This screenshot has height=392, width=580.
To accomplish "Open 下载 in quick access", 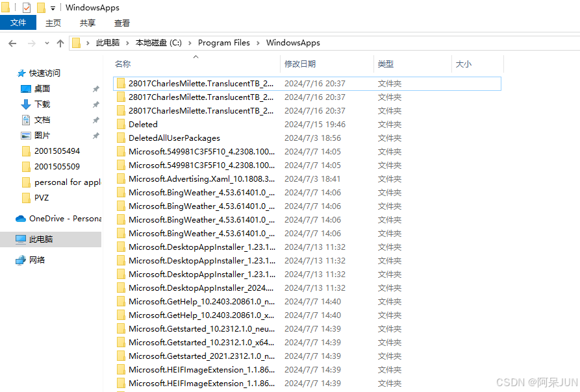I will pos(42,104).
